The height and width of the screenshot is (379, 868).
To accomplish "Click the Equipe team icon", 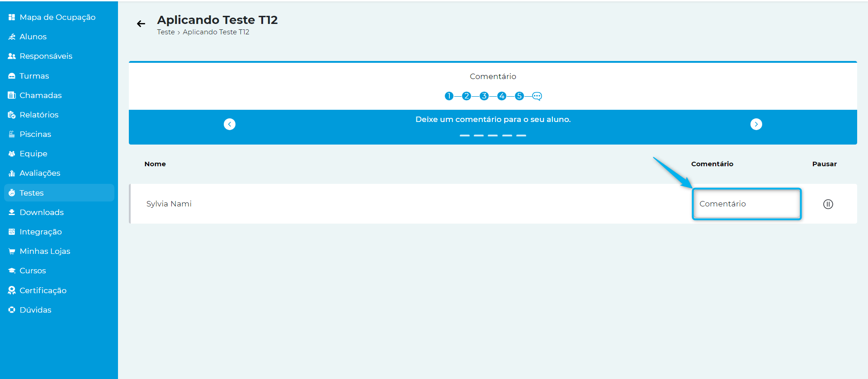I will pos(12,154).
